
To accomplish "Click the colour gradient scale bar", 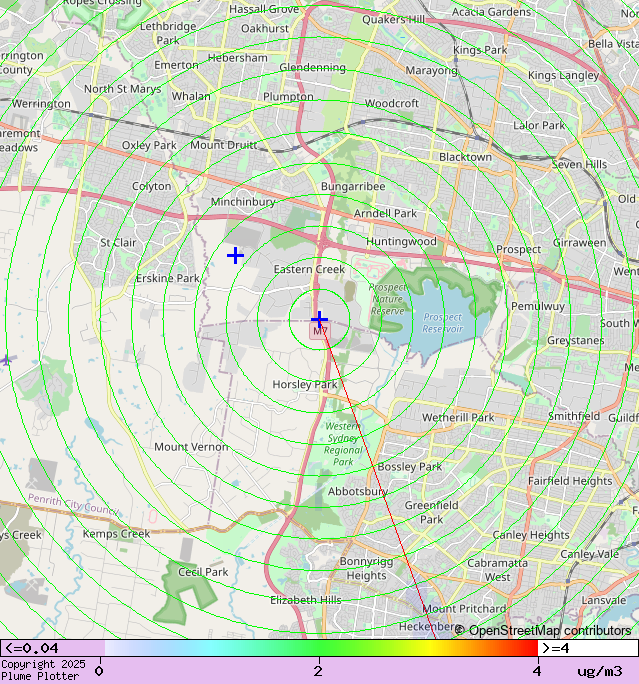I will (x=321, y=648).
